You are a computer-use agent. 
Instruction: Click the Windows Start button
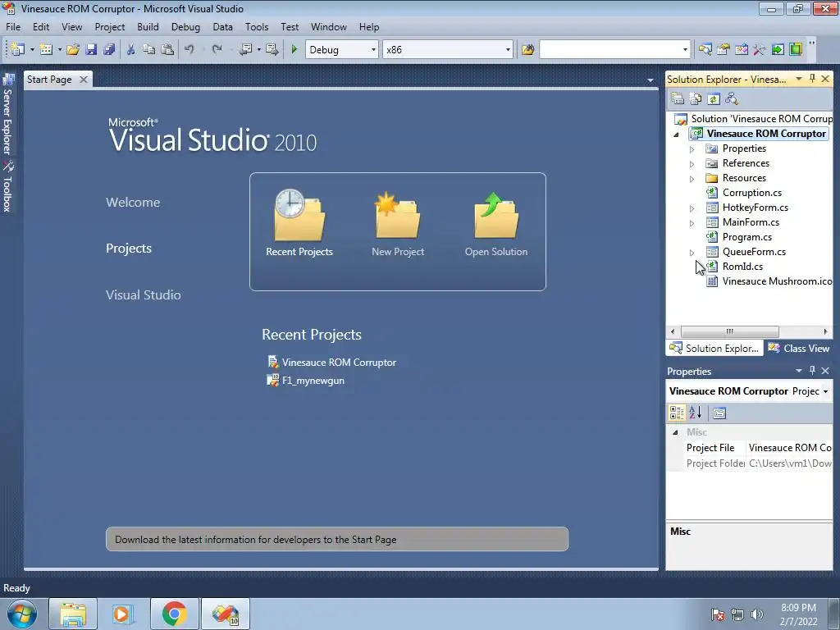(22, 614)
